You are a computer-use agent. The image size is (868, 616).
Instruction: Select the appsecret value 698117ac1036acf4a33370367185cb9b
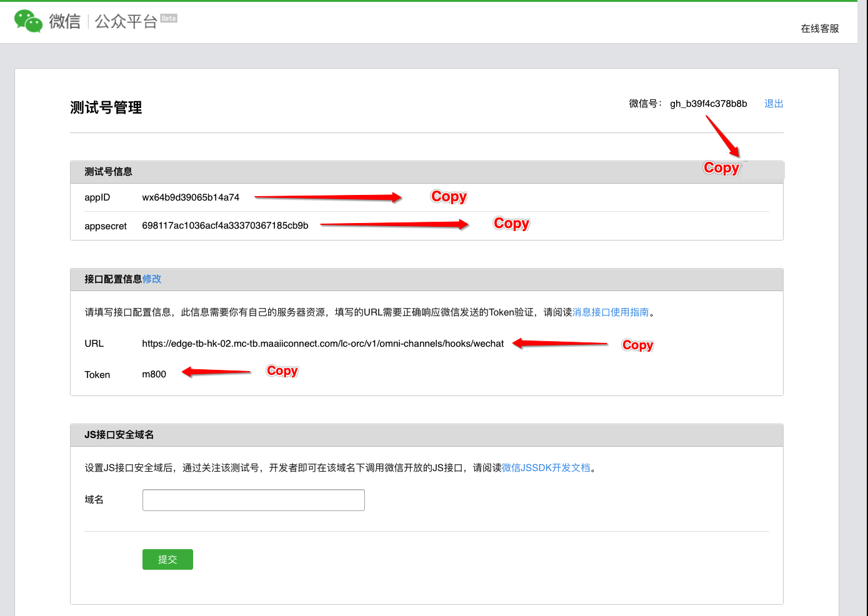tap(225, 226)
